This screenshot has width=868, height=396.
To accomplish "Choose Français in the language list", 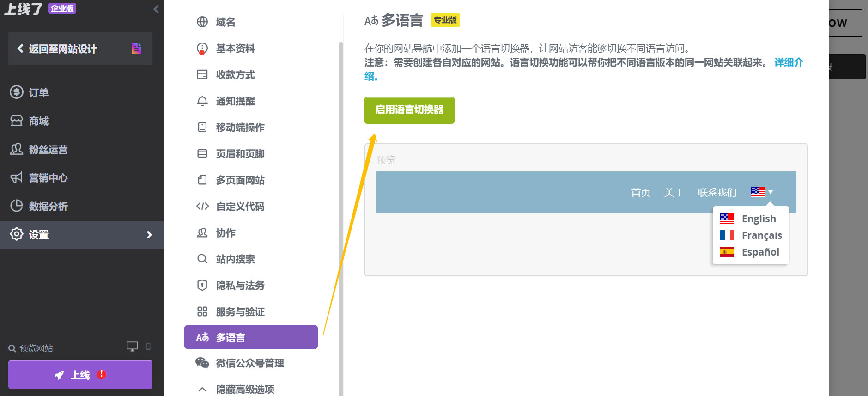I will tap(761, 235).
